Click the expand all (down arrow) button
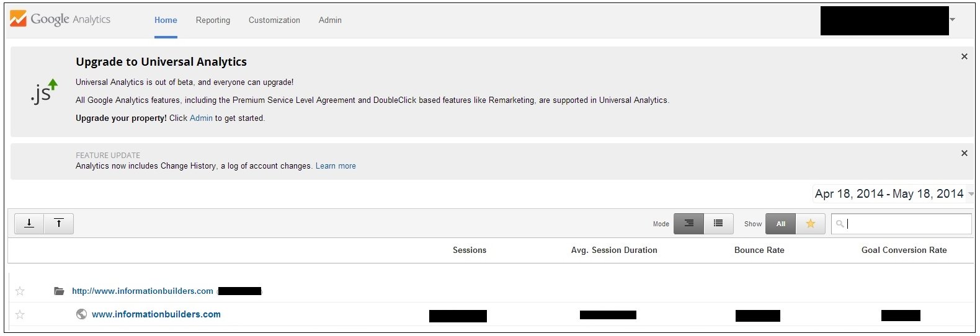Viewport: 980px width, 336px height. coord(29,223)
